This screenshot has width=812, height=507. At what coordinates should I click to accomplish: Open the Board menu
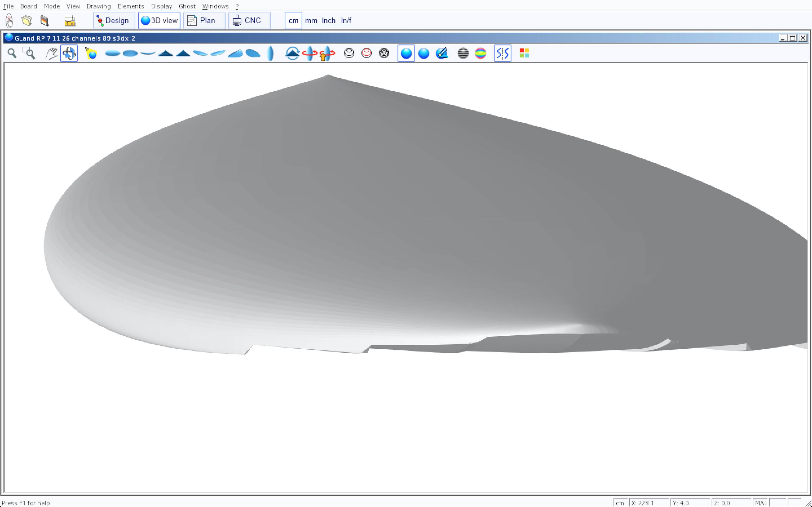28,6
